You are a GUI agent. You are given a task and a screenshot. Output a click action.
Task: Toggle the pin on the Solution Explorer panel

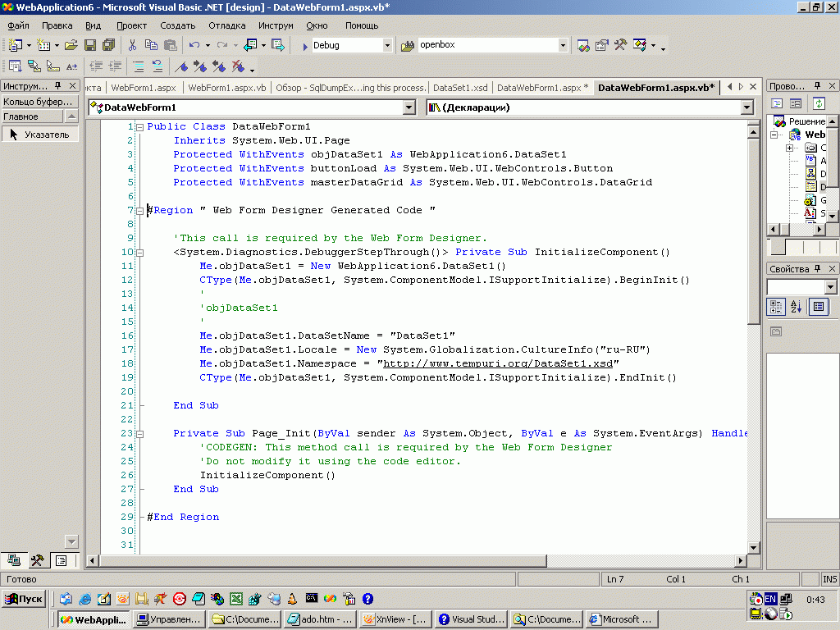pos(818,85)
